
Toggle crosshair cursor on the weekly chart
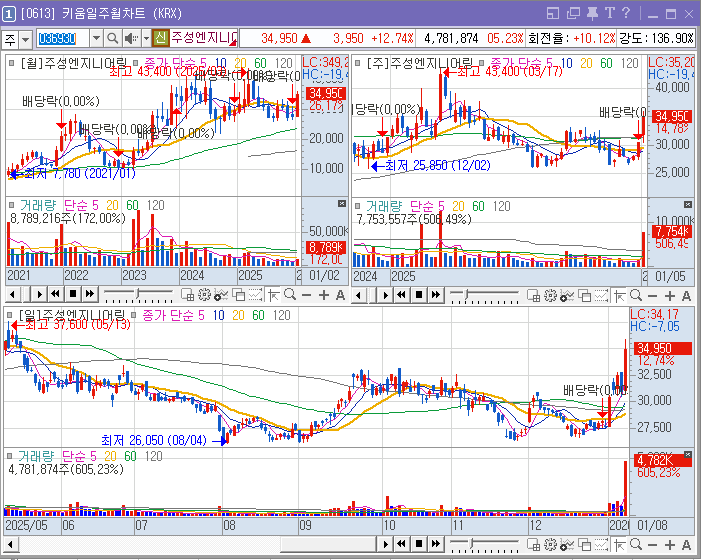(x=620, y=295)
